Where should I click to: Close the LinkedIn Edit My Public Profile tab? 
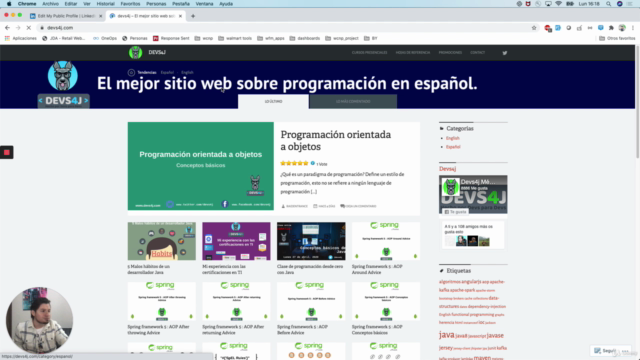[101, 16]
